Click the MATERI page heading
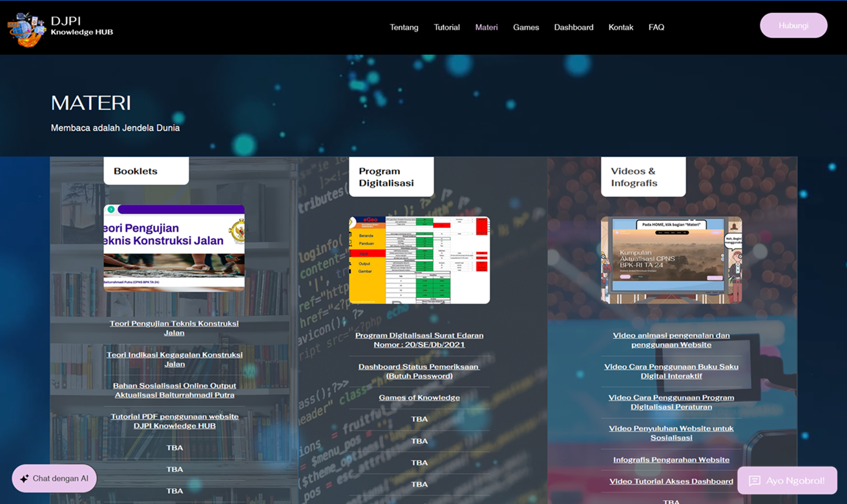Screen dimensions: 847x504 [91, 103]
